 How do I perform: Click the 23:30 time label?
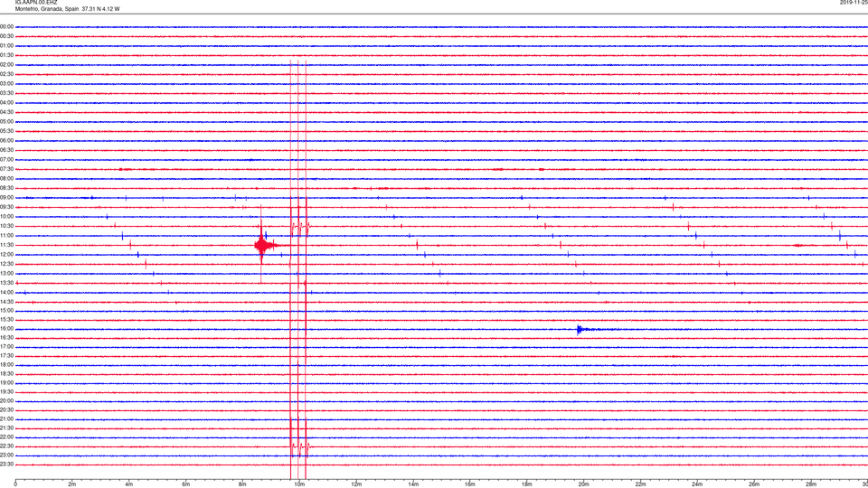pyautogui.click(x=6, y=465)
